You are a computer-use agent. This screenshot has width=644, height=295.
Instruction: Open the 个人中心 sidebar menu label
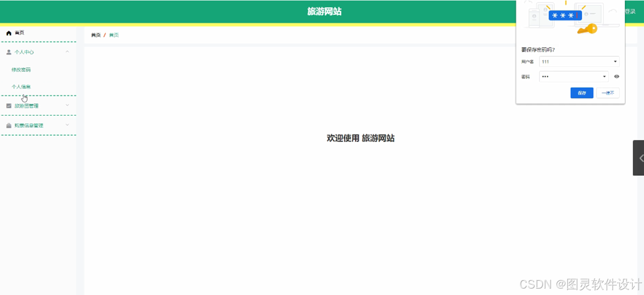(24, 52)
